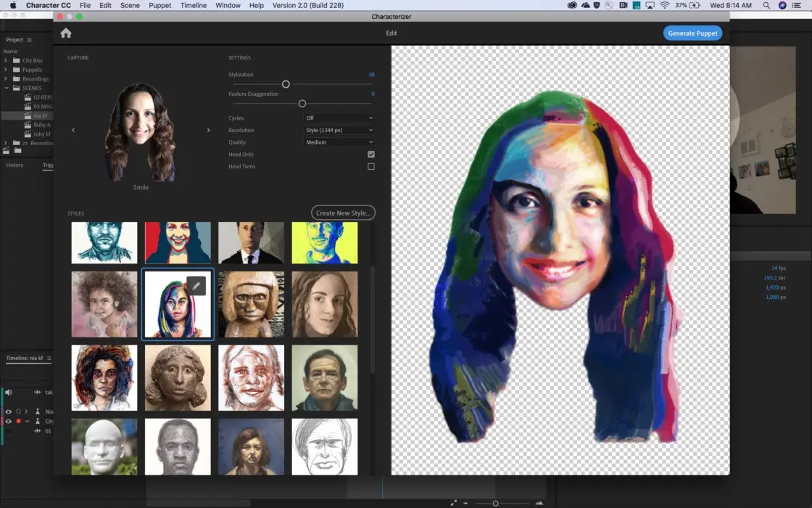Image resolution: width=812 pixels, height=508 pixels.
Task: Click the speaker icon on the talk track
Action: pos(9,392)
